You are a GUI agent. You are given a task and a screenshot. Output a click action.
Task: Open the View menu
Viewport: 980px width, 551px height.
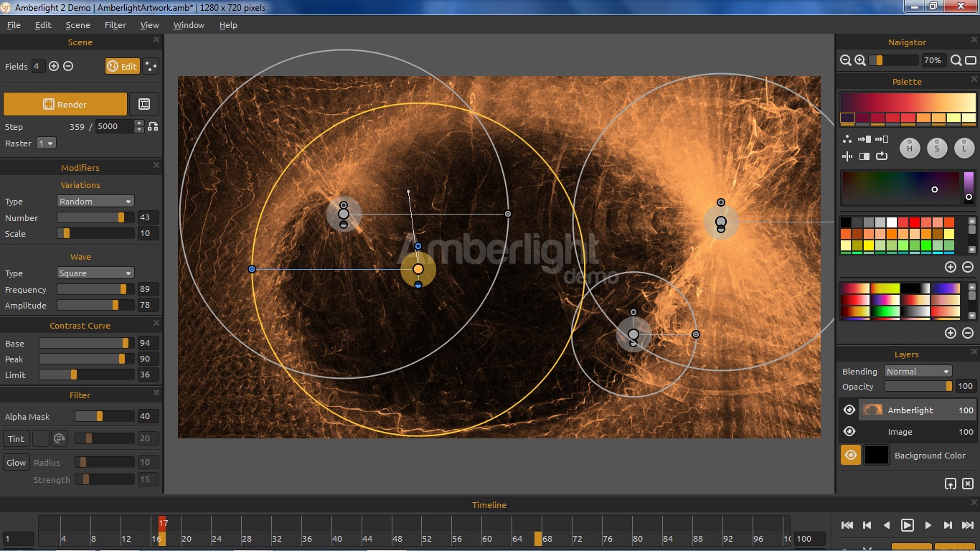tap(149, 25)
